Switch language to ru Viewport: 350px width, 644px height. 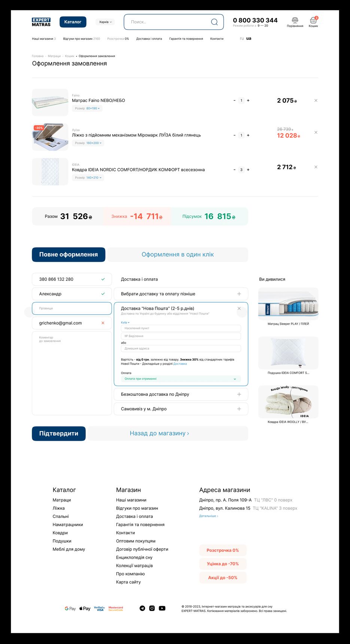pyautogui.click(x=242, y=39)
